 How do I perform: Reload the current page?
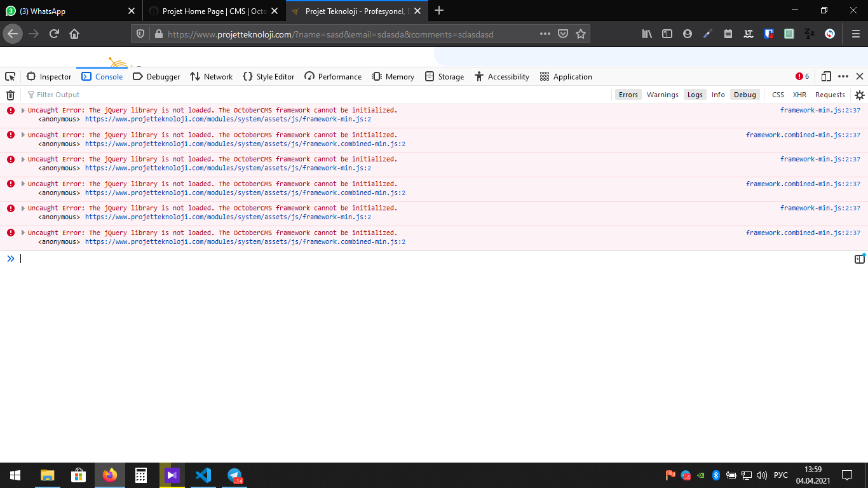[x=54, y=34]
